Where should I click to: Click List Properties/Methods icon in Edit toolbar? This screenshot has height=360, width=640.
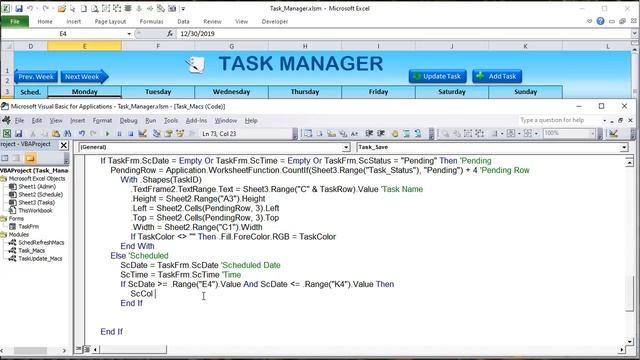click(308, 133)
